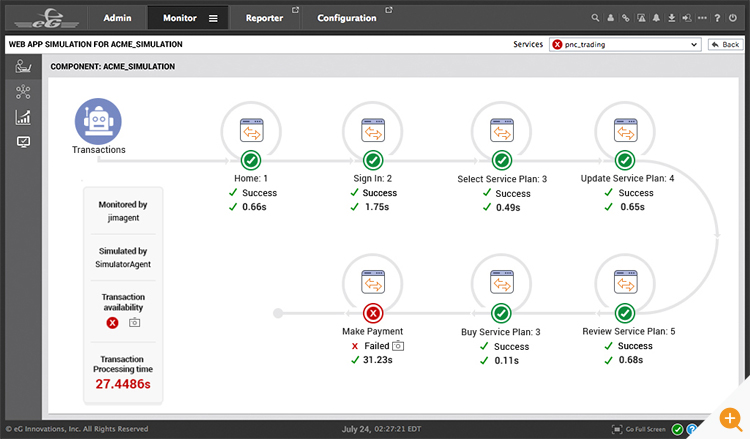The height and width of the screenshot is (439, 750).
Task: Click Sign In: 2 green status check
Action: pos(373,160)
